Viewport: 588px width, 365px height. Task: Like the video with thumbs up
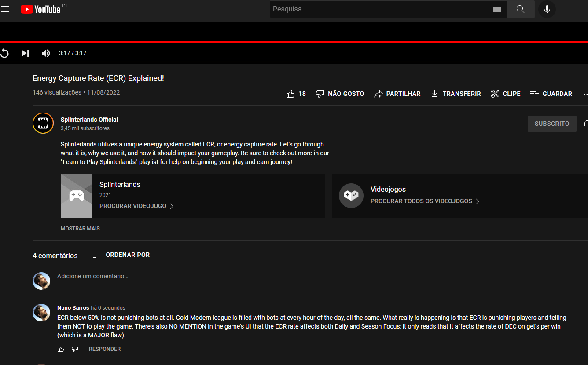tap(296, 94)
